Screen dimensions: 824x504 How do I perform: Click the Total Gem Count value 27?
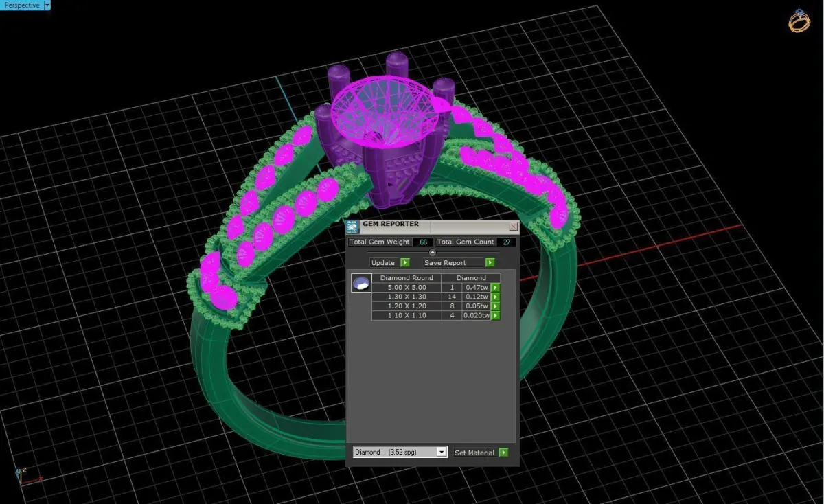tap(507, 242)
